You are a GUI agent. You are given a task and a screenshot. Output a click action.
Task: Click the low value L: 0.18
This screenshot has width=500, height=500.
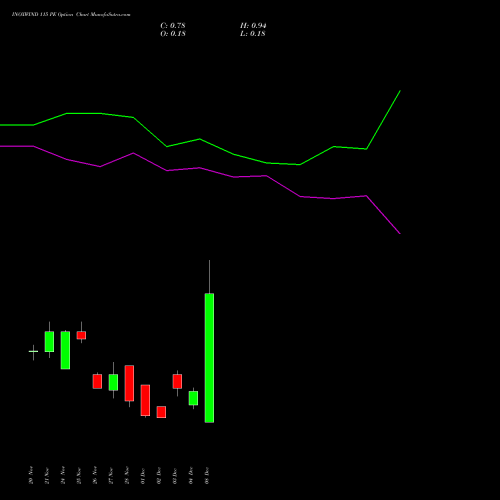[253, 34]
